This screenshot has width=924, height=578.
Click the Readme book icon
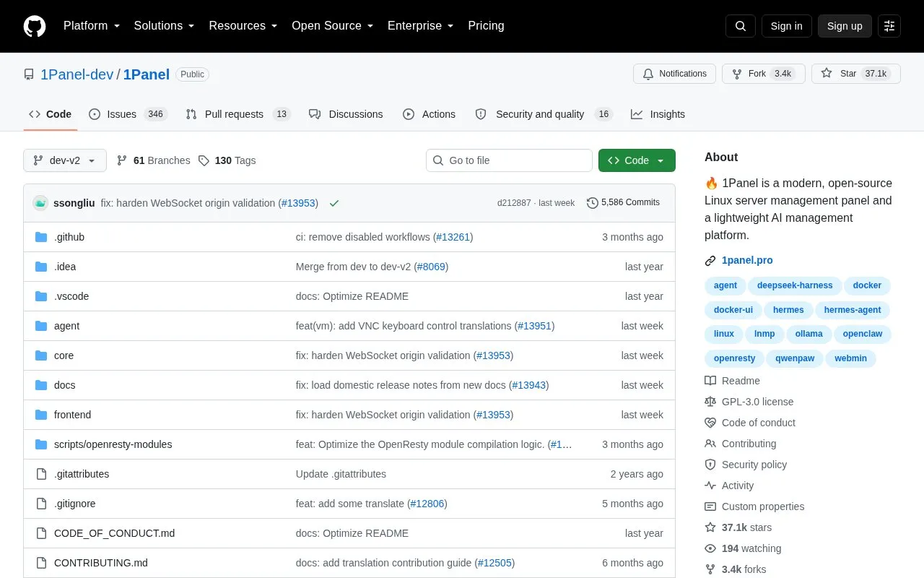click(x=710, y=381)
